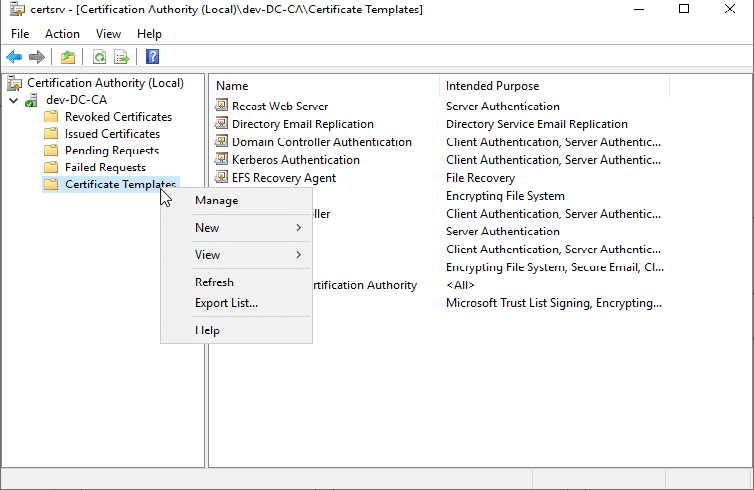Open the File menu
754x490 pixels.
pos(20,34)
